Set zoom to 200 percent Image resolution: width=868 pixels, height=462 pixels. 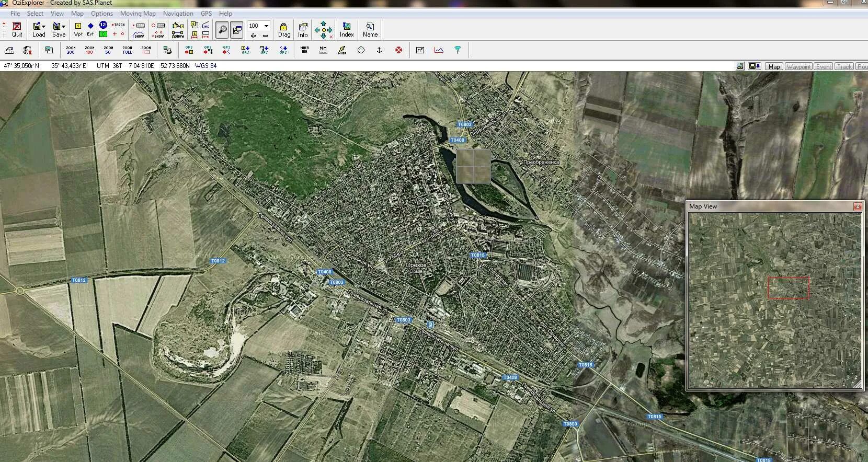71,50
